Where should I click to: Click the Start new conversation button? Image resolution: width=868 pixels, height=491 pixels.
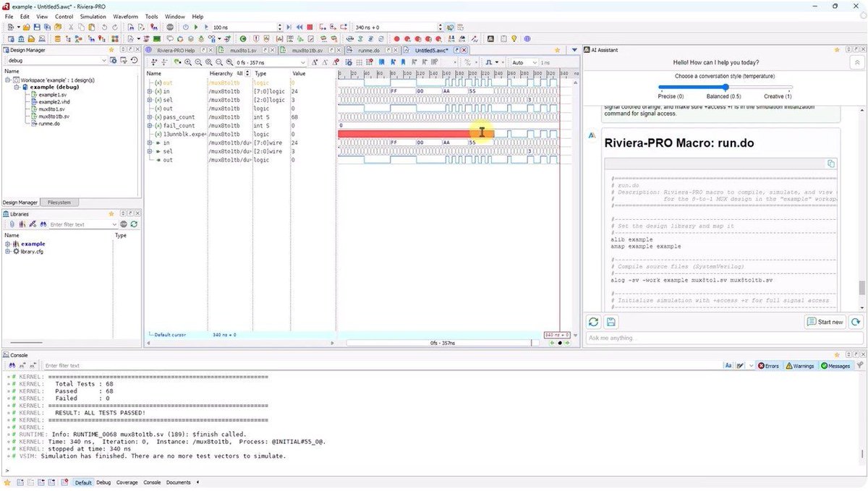[825, 322]
